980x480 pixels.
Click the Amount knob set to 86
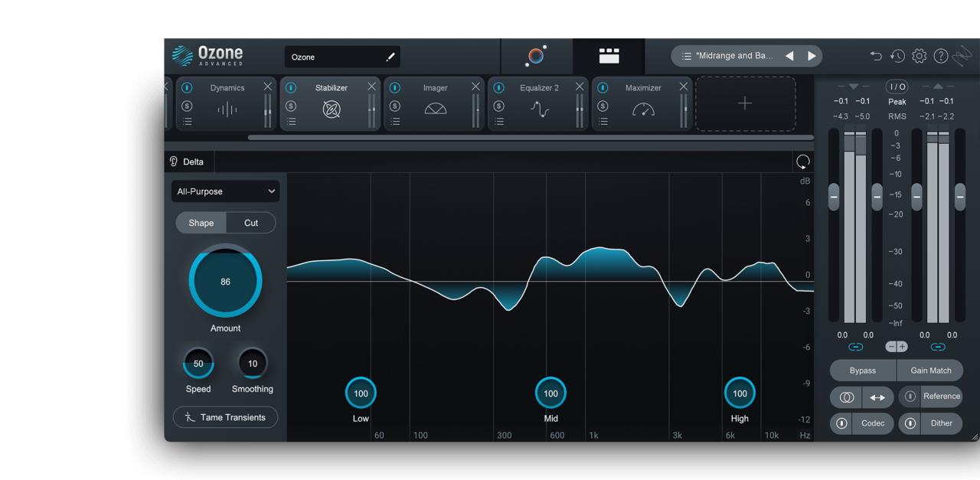coord(225,281)
